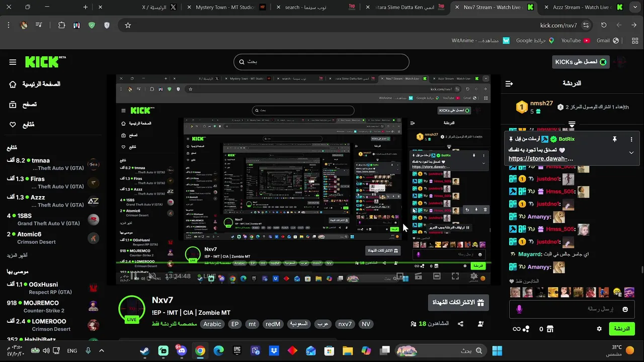
Task: Open the home page sidebar item
Action: point(35,84)
